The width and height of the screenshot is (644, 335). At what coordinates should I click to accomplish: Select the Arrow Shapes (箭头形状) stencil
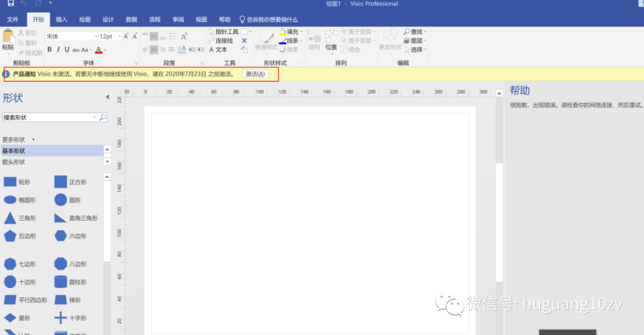pos(52,162)
